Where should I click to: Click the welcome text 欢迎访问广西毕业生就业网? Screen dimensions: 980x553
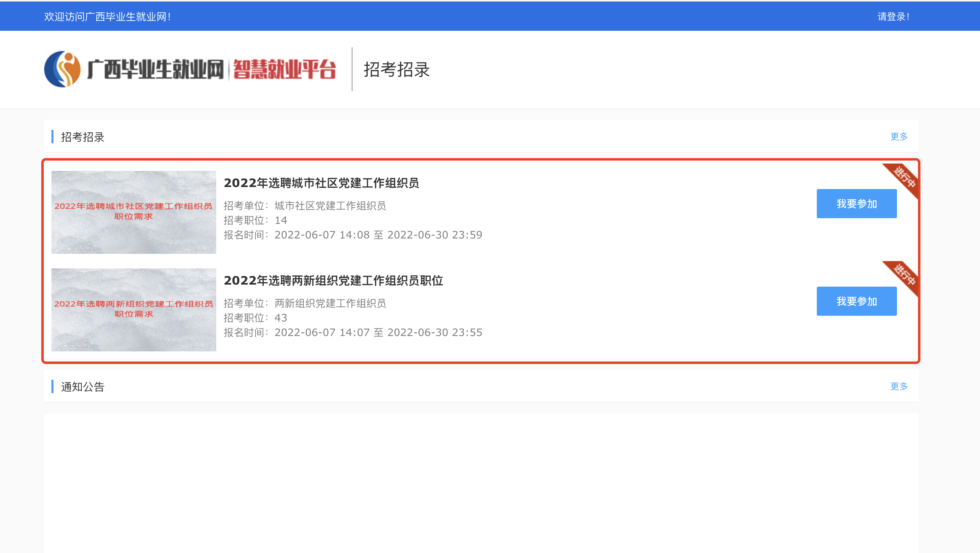tap(107, 17)
